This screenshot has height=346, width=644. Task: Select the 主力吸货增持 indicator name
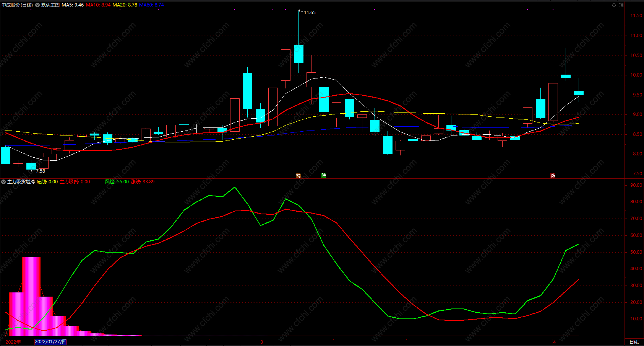[21, 182]
